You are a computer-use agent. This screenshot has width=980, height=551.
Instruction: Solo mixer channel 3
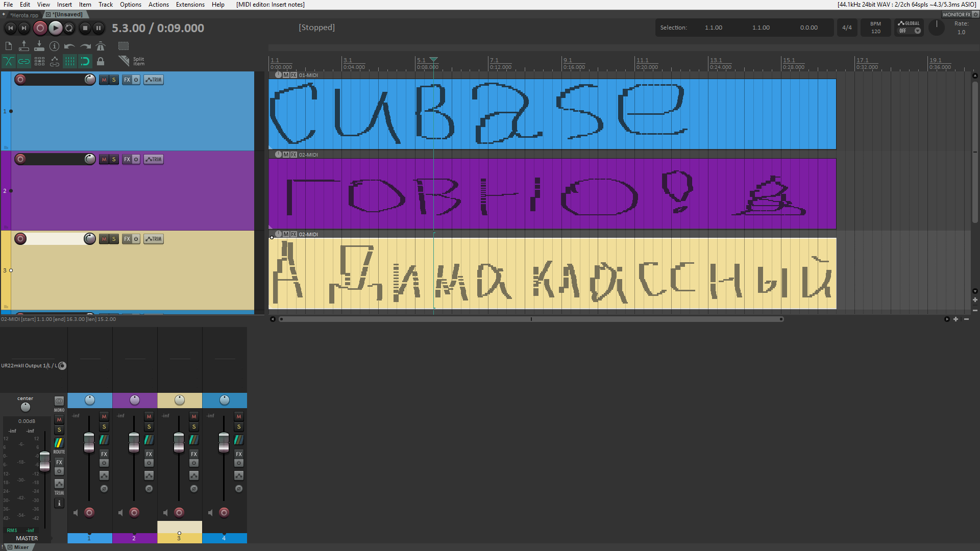tap(194, 427)
